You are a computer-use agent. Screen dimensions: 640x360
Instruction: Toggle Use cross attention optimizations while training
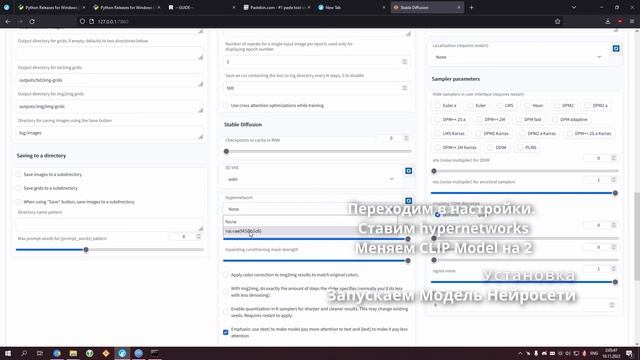tap(226, 105)
